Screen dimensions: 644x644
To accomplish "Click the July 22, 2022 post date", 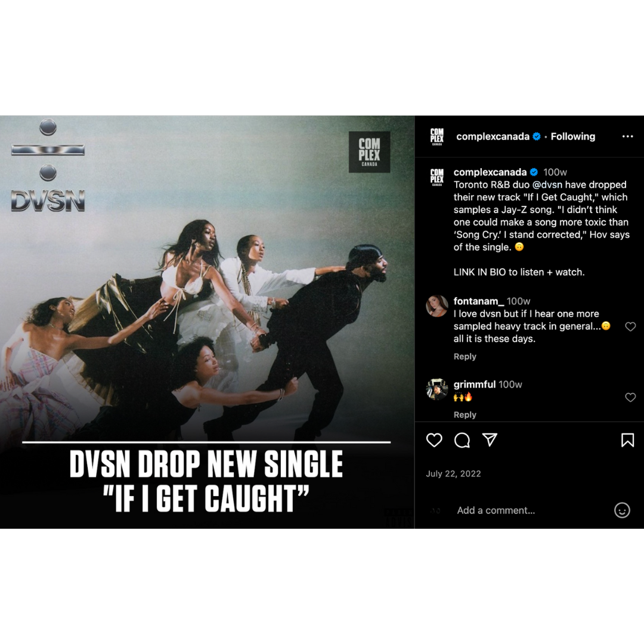I will (453, 473).
